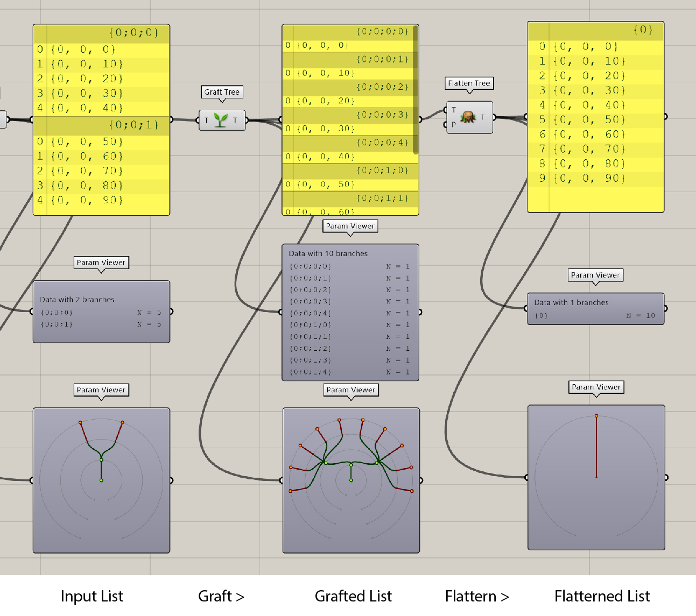
Task: Click Param Viewer label above the single-line tree diagram
Action: click(x=596, y=387)
